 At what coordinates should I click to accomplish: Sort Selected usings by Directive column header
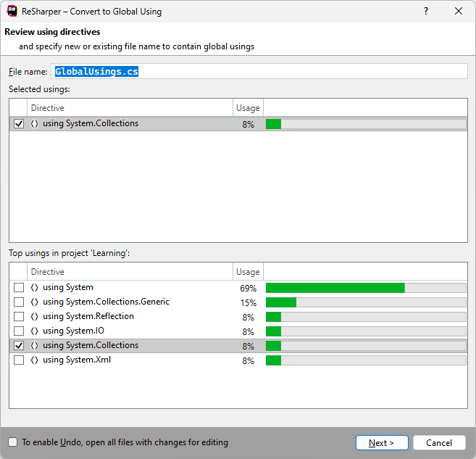point(130,108)
